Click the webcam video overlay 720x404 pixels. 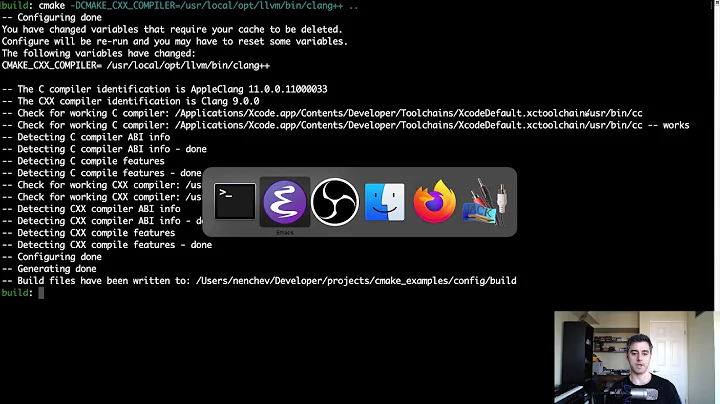click(636, 356)
